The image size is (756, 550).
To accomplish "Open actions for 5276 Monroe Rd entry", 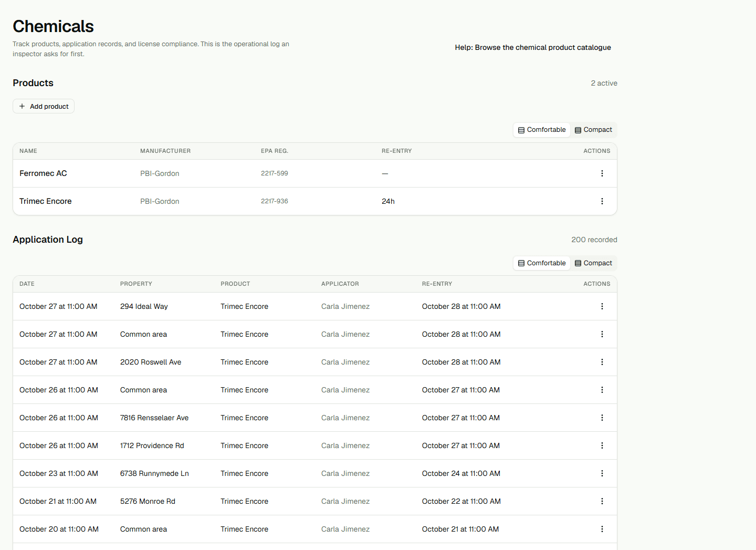I will coord(602,501).
